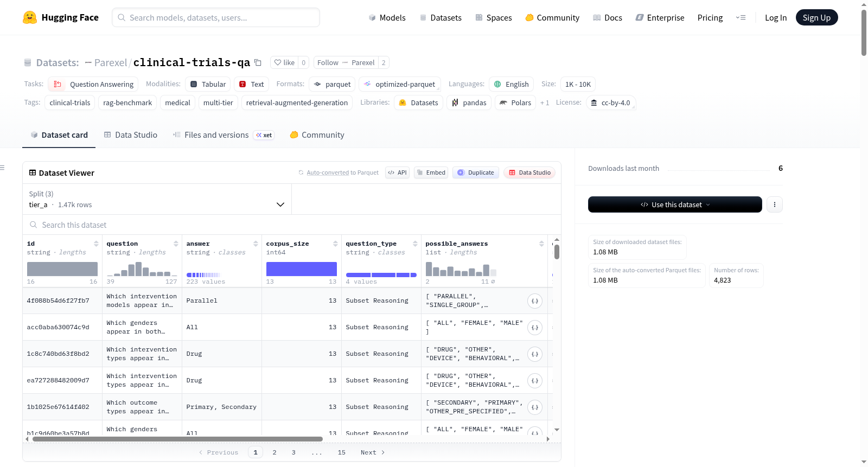
Task: Open the Models page
Action: click(387, 17)
